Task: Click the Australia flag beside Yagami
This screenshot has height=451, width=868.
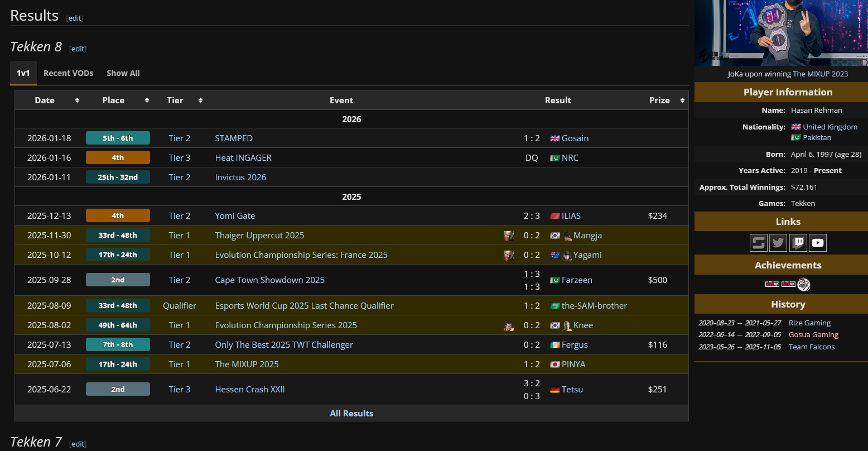Action: pyautogui.click(x=554, y=255)
